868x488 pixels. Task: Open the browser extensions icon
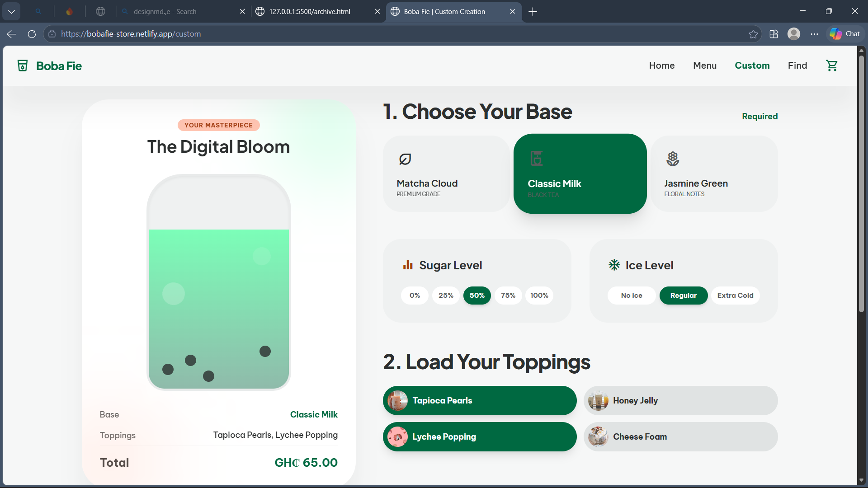[x=774, y=34]
